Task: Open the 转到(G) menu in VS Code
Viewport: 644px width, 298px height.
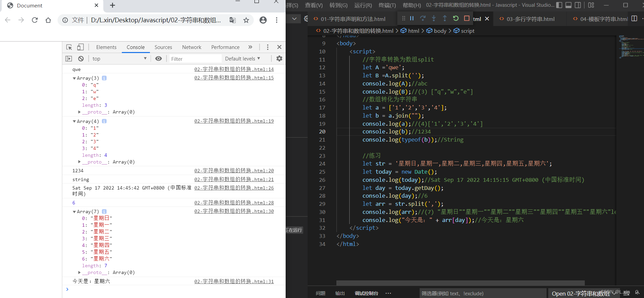Action: pos(338,5)
